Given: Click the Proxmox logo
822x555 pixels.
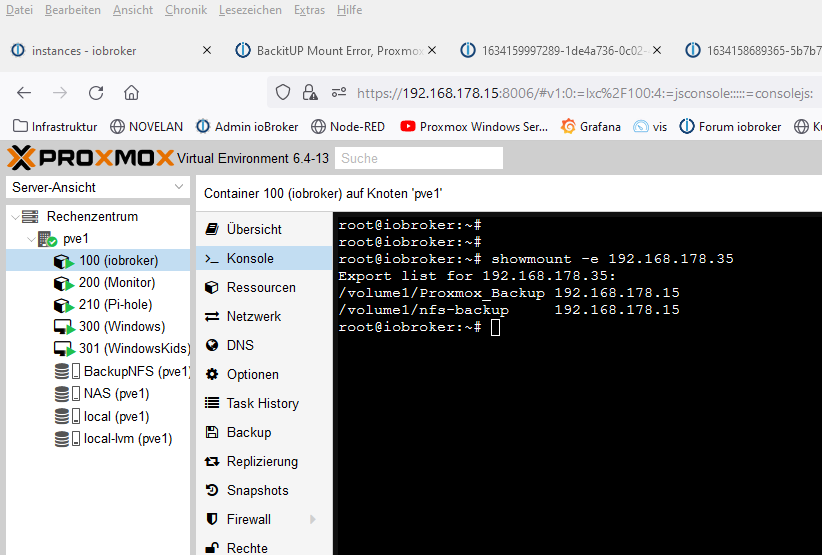Looking at the screenshot, I should click(x=90, y=158).
